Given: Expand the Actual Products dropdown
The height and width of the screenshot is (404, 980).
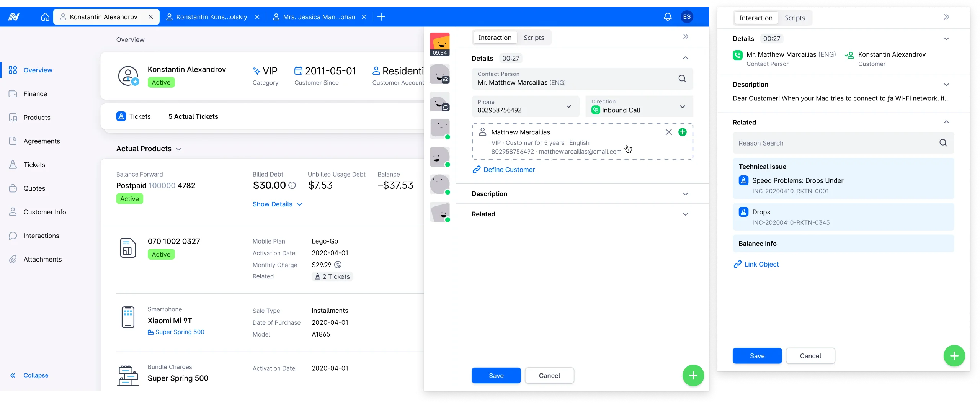Looking at the screenshot, I should coord(179,149).
